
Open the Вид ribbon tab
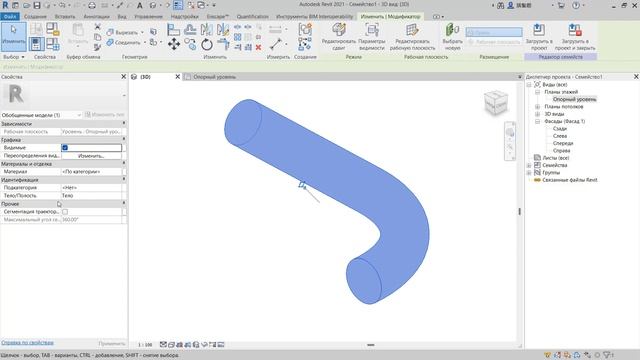pos(122,17)
